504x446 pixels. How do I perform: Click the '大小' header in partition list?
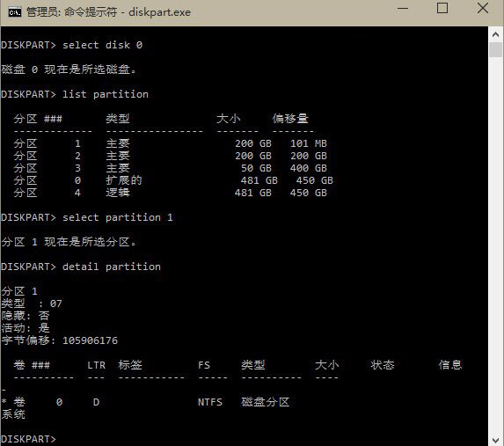click(229, 119)
